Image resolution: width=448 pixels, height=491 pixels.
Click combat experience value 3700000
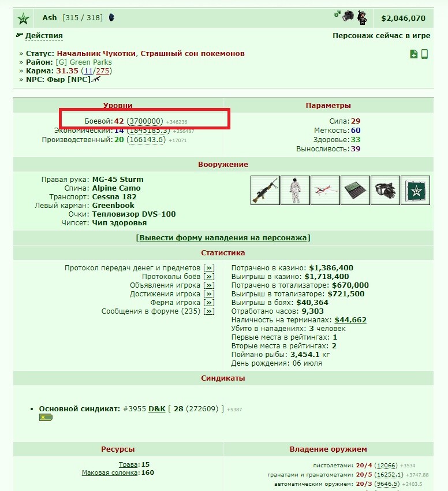point(145,121)
